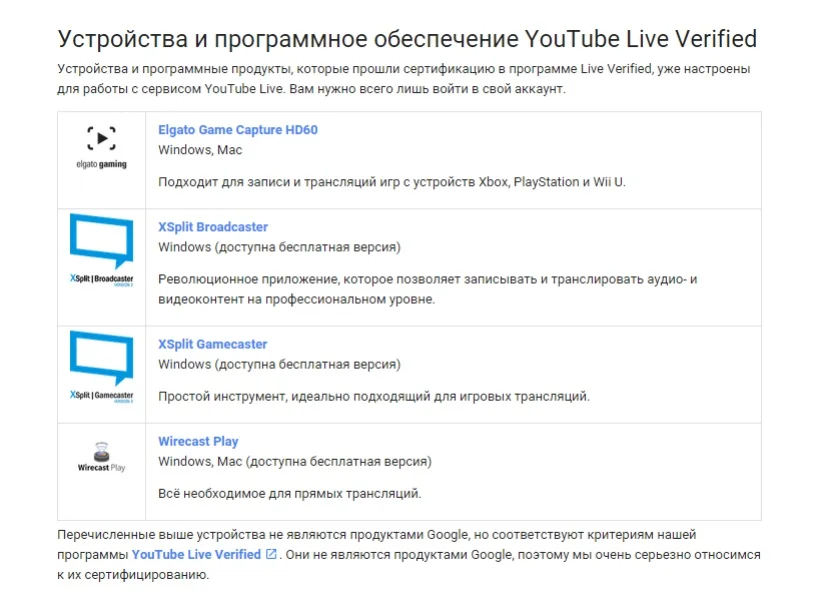Image resolution: width=821 pixels, height=611 pixels.
Task: Click the Gamecaster description about игровых трансляций
Action: 374,396
